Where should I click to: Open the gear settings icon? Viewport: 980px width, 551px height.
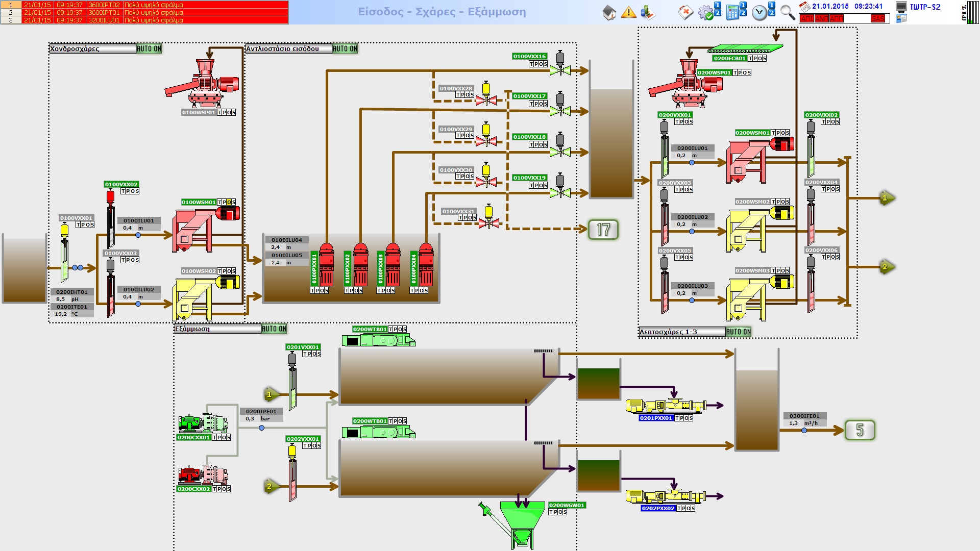(706, 12)
